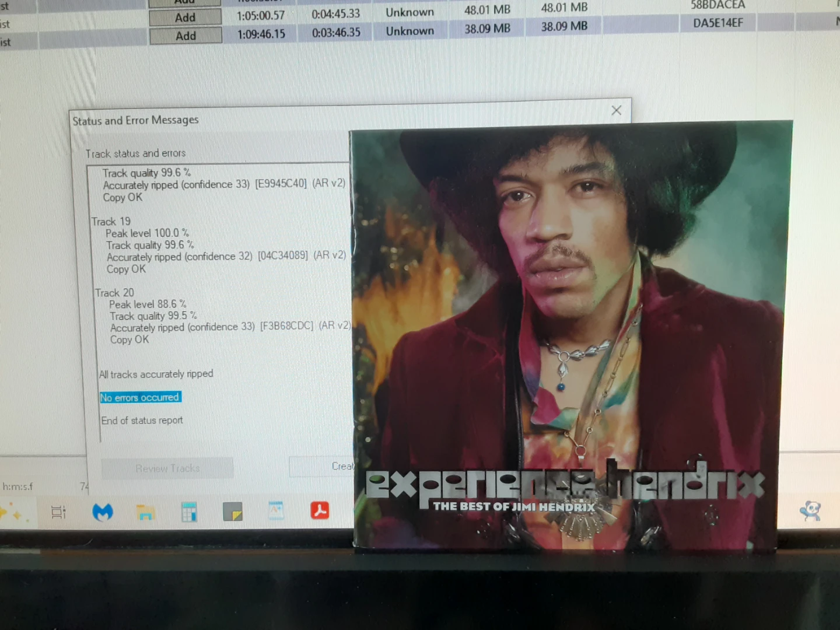840x630 pixels.
Task: Click Add in the 1:05:00.57 row
Action: [x=185, y=17]
